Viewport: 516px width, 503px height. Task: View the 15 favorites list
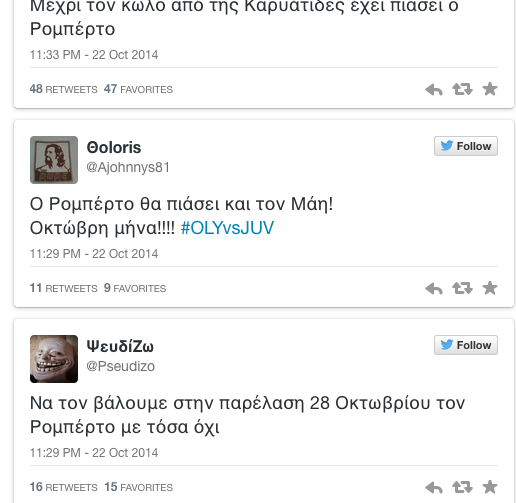click(139, 487)
